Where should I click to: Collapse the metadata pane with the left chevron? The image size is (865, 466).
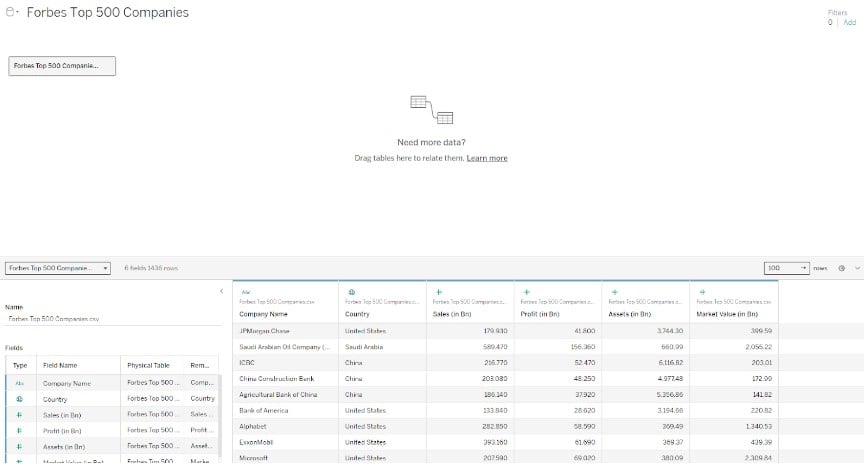coord(222,291)
